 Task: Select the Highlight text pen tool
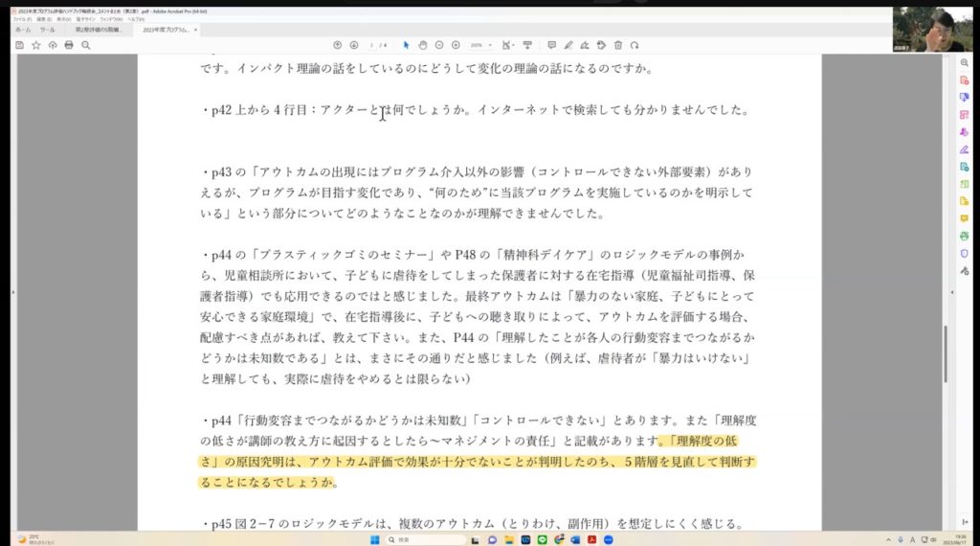568,45
